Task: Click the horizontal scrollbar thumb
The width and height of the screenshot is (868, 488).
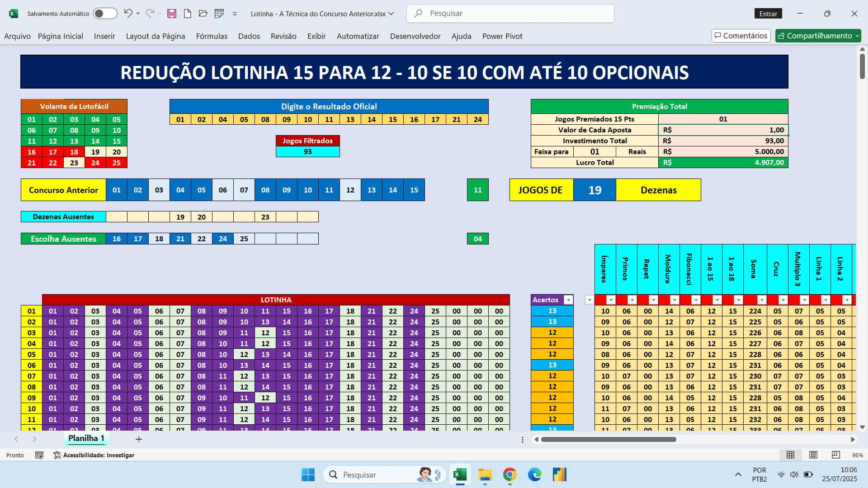Action: point(608,439)
